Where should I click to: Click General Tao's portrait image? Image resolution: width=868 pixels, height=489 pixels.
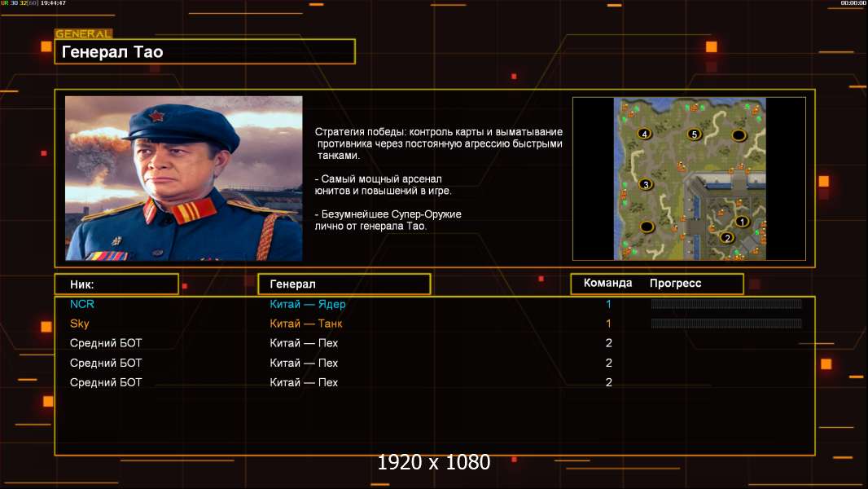pyautogui.click(x=184, y=178)
